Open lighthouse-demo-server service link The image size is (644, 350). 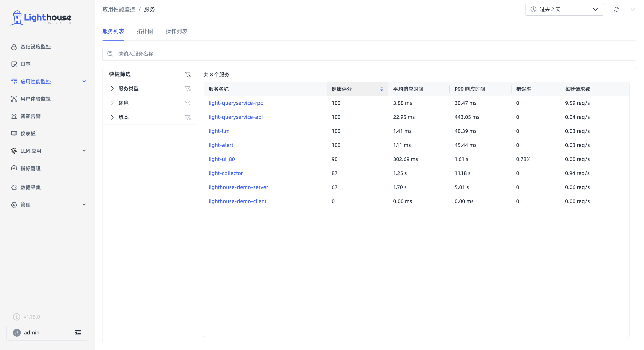tap(238, 187)
